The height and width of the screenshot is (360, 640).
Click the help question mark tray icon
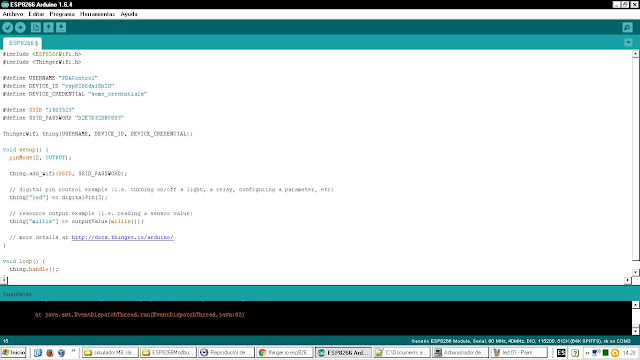(x=575, y=353)
